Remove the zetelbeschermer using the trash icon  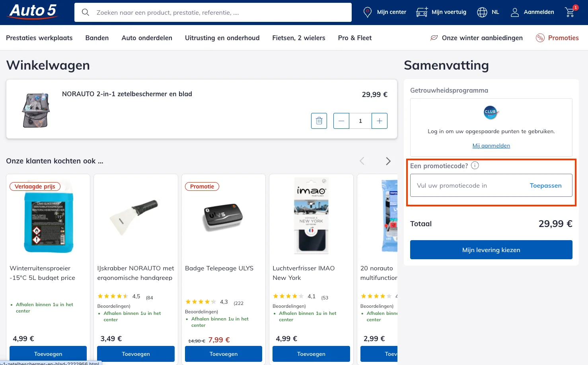(x=319, y=120)
